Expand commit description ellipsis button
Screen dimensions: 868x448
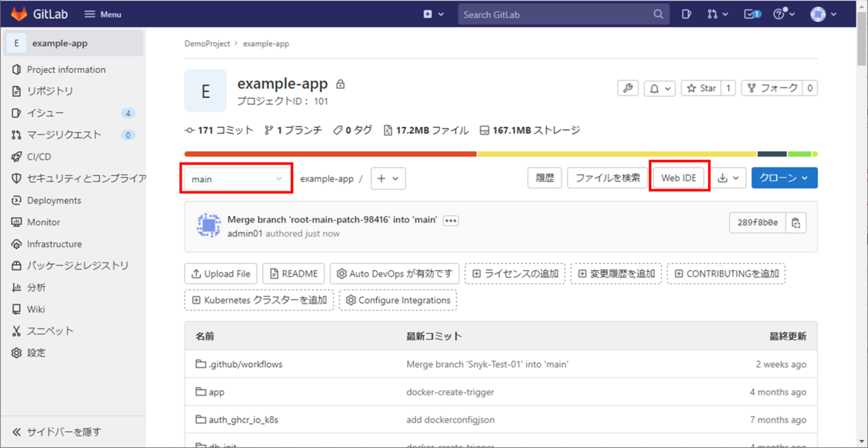point(451,220)
